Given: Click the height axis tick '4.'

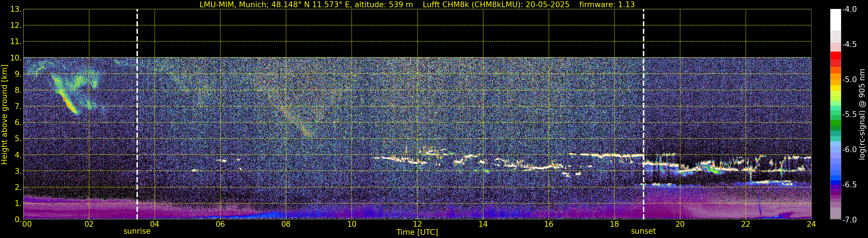Looking at the screenshot, I should 18,155.
